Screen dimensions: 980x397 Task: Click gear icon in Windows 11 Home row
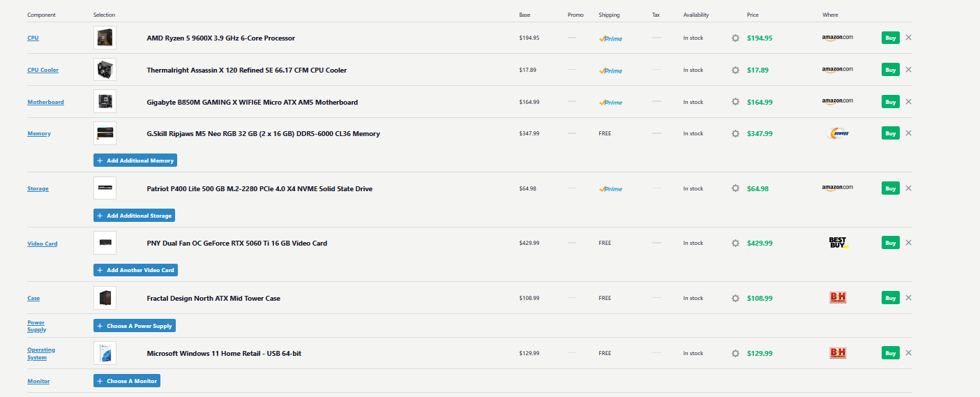(735, 353)
